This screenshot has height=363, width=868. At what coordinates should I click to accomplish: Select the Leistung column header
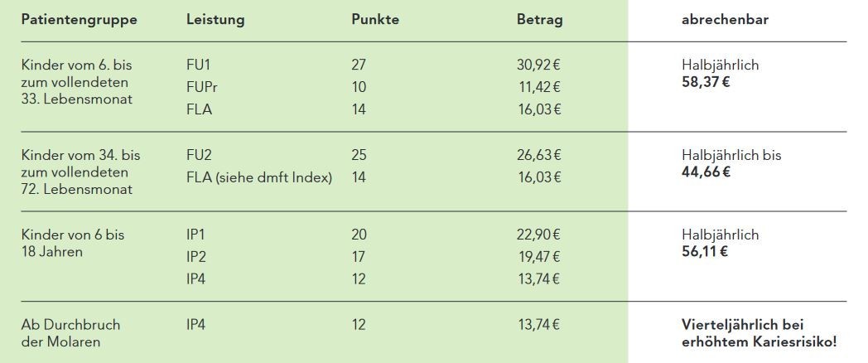tap(215, 20)
